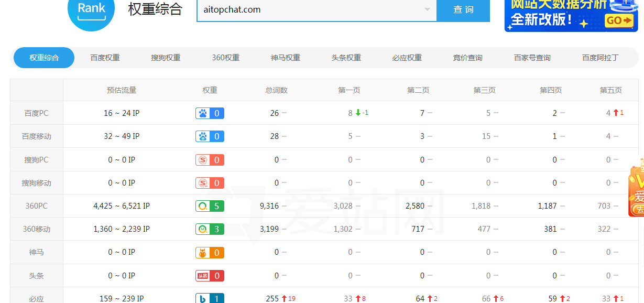Click the 第一页 column header
This screenshot has height=303, width=644.
[x=349, y=90]
